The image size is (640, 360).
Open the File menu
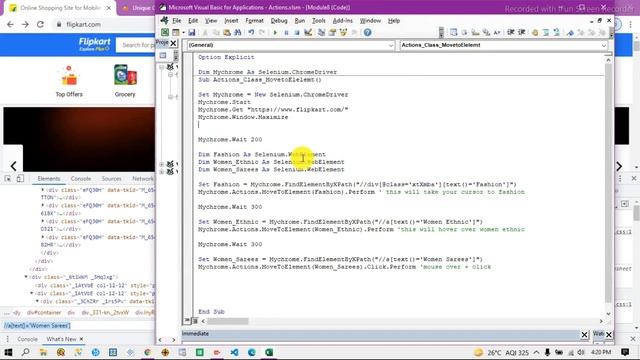coord(176,21)
